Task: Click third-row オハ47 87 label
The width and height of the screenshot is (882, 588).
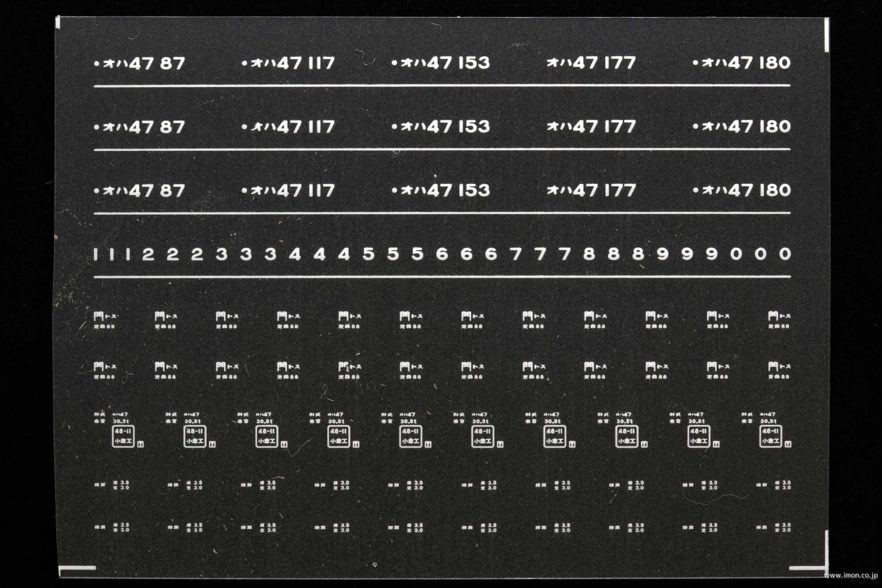Action: (139, 191)
